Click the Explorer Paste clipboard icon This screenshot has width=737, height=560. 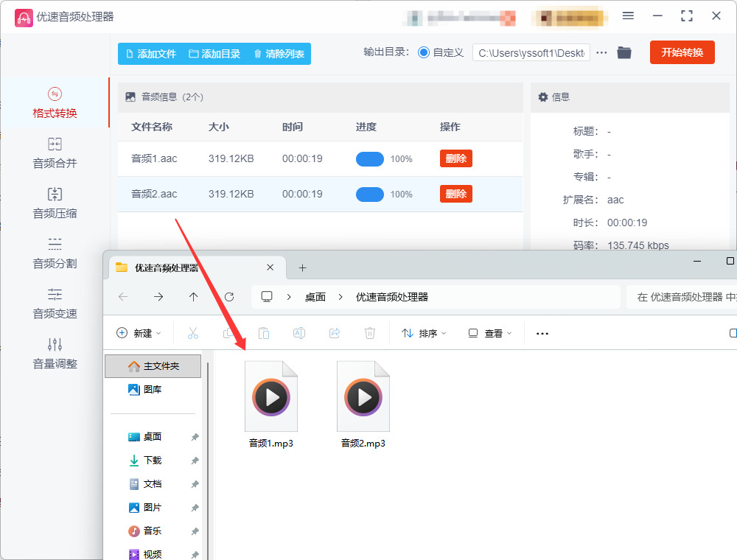[264, 333]
